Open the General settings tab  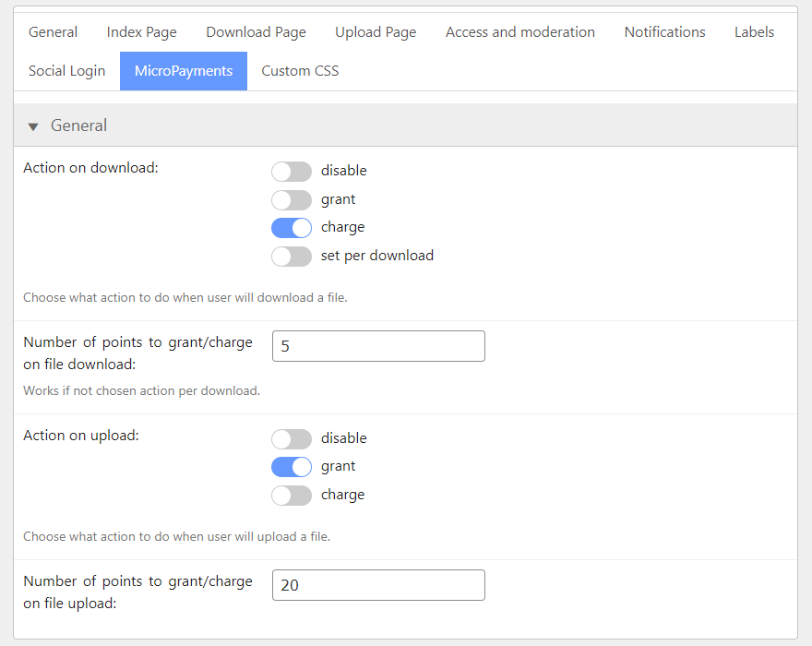[x=54, y=32]
